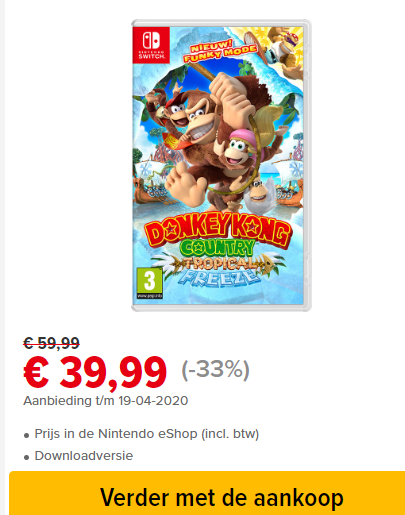Select the PEGI 3 age rating badge
Viewport: 405px width, 515px height.
150,283
